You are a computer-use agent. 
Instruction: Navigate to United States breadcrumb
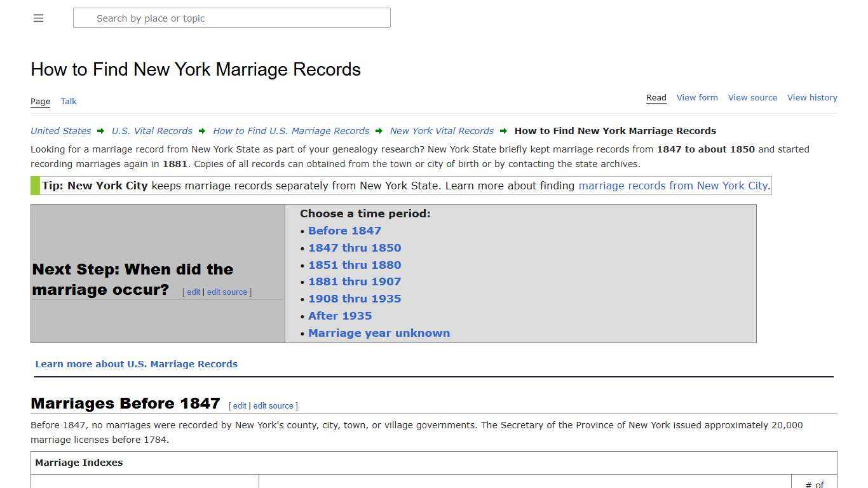60,130
